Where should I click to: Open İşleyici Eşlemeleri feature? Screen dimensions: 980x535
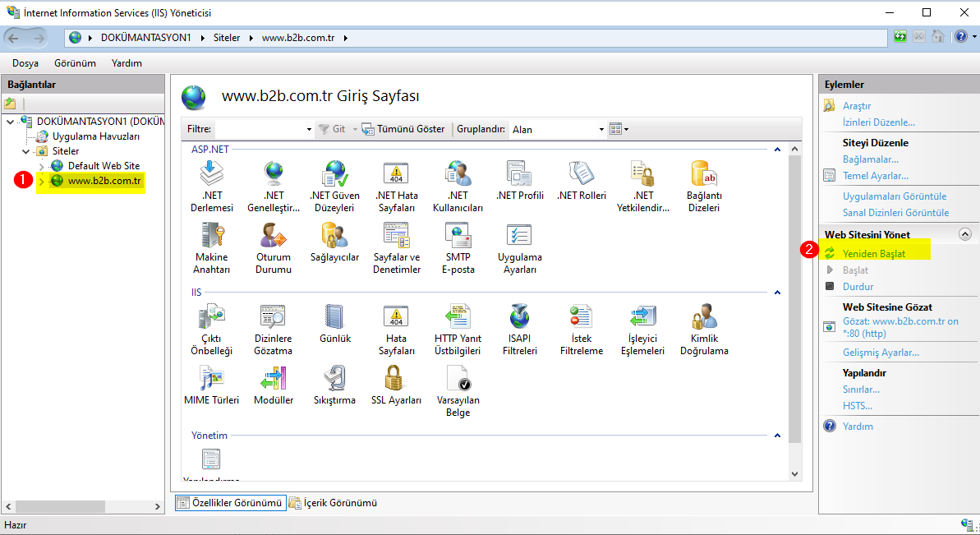642,330
